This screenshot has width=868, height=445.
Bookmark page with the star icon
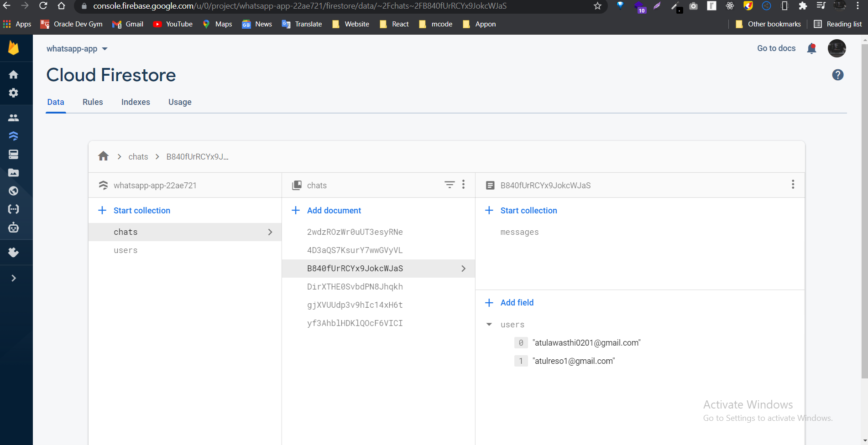(597, 6)
